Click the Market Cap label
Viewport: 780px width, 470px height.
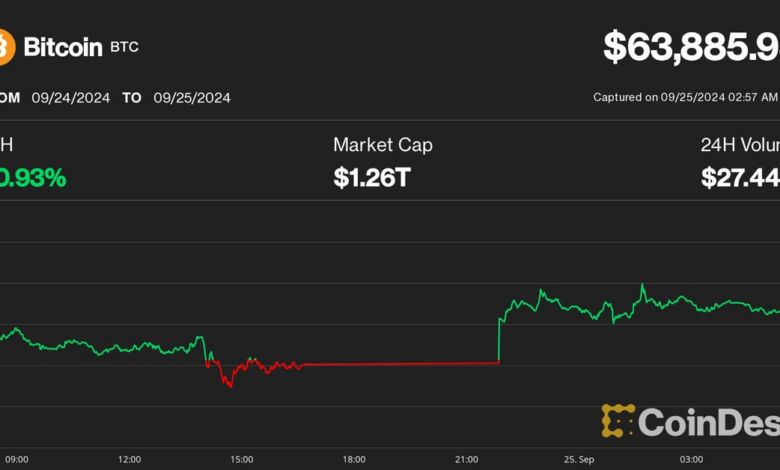coord(383,146)
